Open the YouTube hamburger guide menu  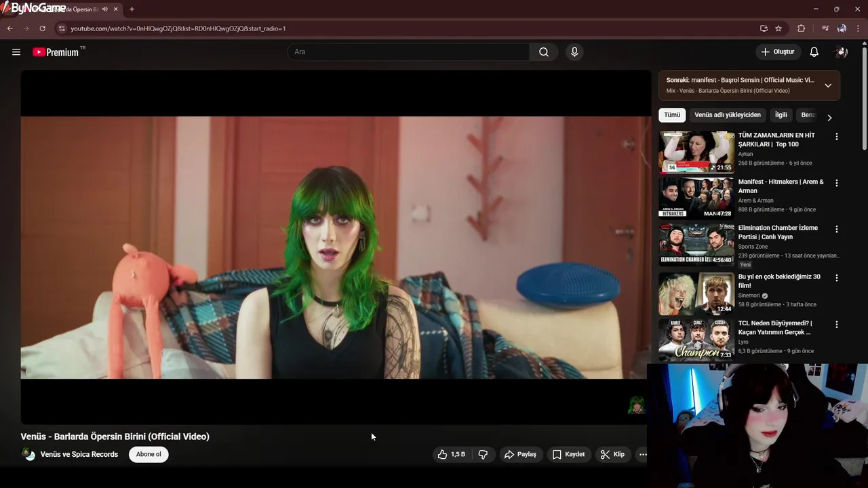16,52
